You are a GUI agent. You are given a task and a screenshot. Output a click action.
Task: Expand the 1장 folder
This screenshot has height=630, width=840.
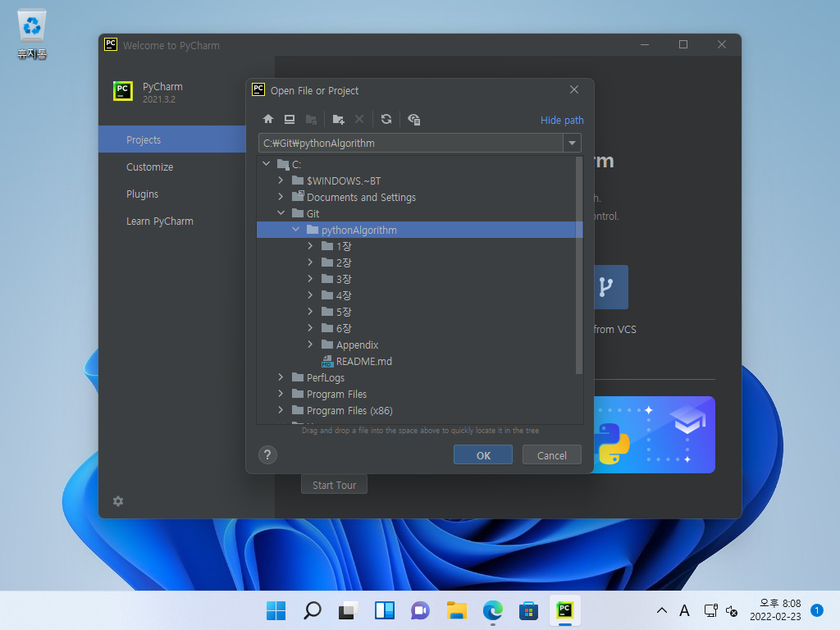point(310,246)
